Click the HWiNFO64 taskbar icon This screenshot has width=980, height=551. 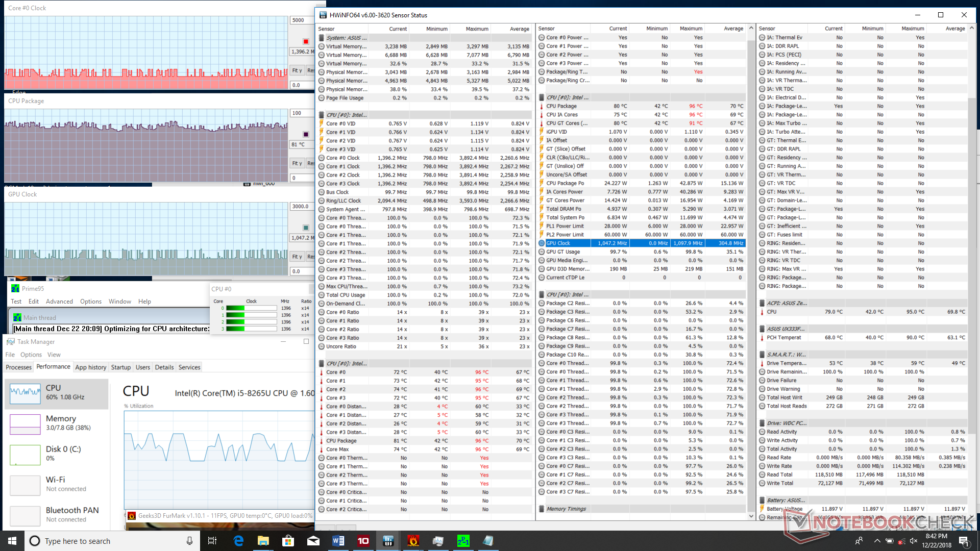(x=388, y=541)
